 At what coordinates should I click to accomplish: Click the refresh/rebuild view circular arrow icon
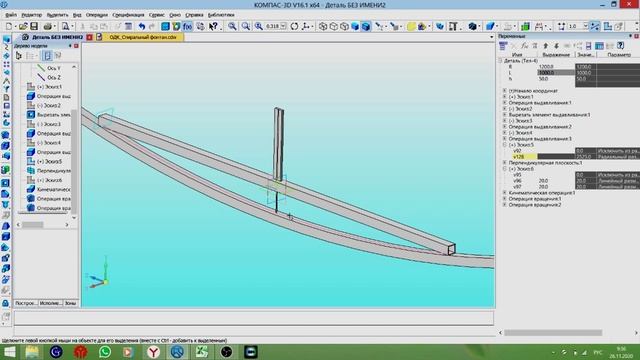(x=294, y=26)
